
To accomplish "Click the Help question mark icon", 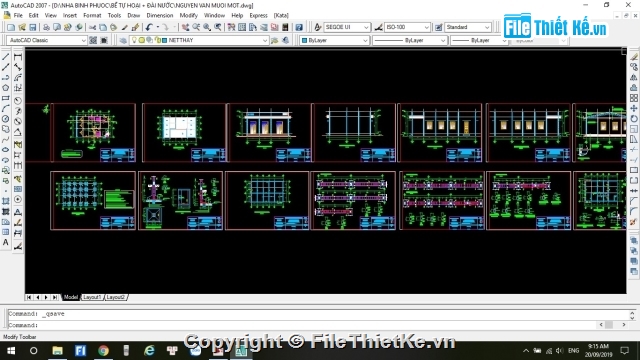I will pyautogui.click(x=299, y=27).
